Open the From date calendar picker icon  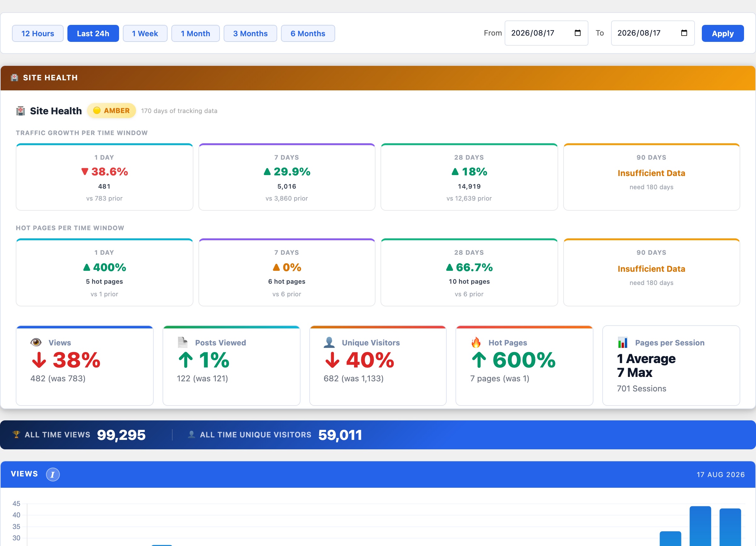[x=578, y=33]
